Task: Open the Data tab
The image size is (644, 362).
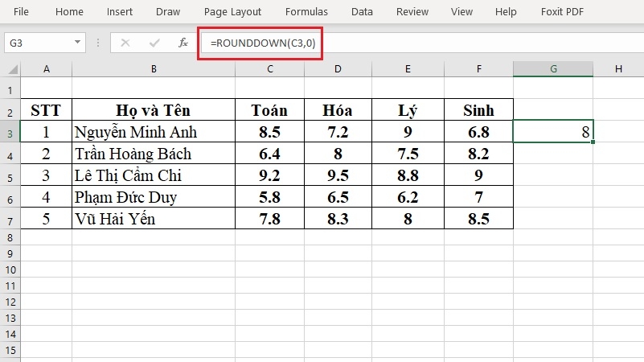Action: coord(362,11)
